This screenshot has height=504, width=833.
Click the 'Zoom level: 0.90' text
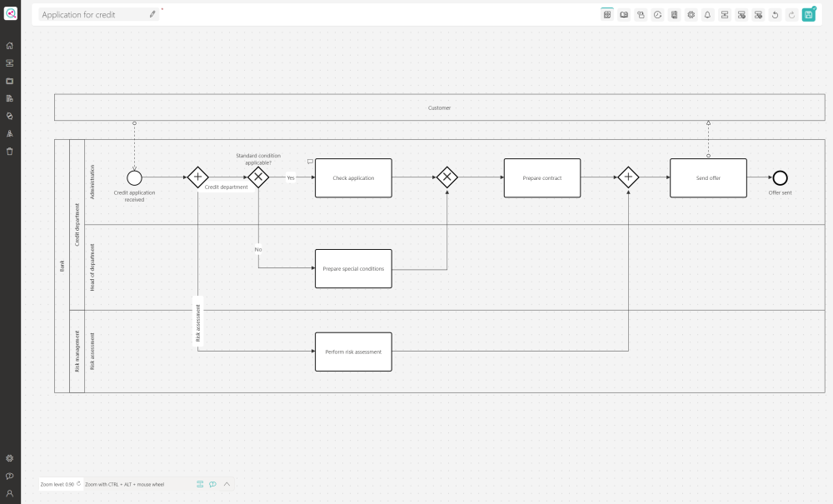[57, 484]
